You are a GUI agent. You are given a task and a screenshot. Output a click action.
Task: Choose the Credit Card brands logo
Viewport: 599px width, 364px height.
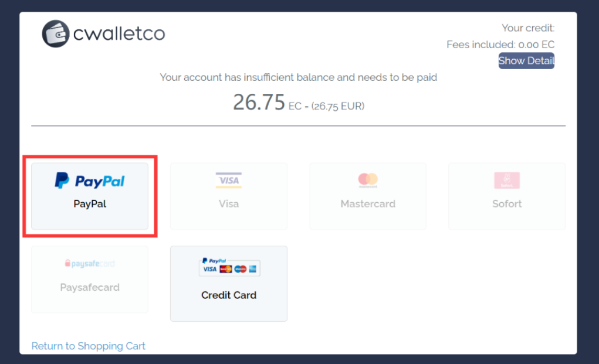[229, 267]
